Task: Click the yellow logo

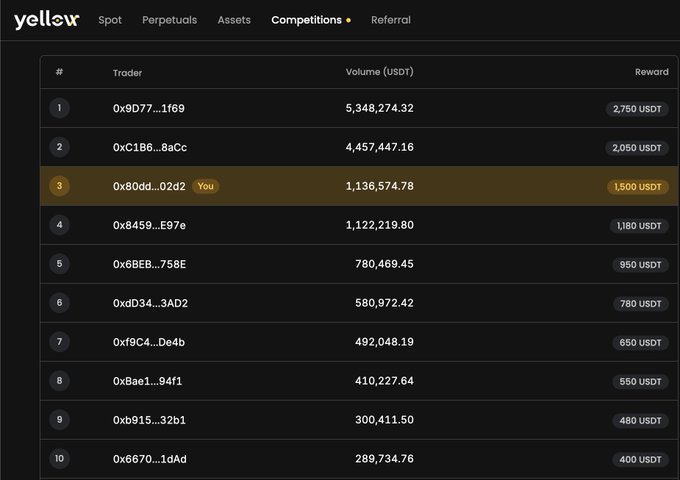Action: (46, 20)
